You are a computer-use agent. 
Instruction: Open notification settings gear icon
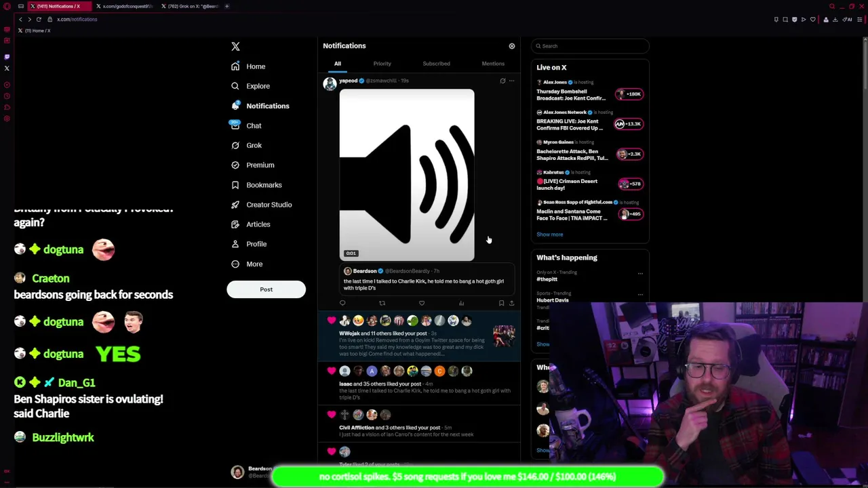[512, 46]
